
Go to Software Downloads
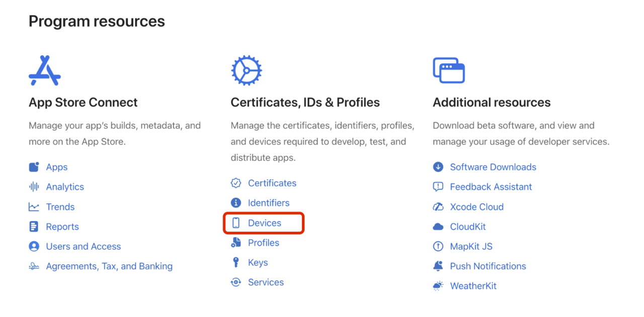[493, 167]
